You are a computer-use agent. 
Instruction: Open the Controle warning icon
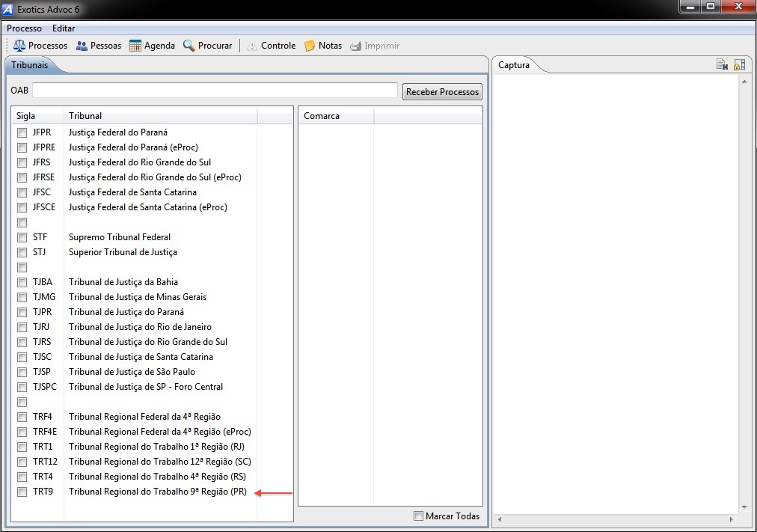pyautogui.click(x=252, y=46)
